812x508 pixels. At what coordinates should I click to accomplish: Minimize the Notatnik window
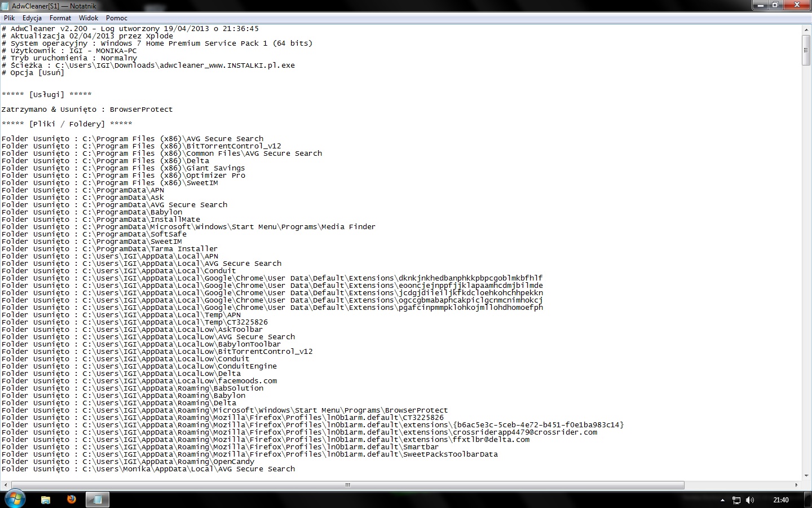(x=760, y=5)
